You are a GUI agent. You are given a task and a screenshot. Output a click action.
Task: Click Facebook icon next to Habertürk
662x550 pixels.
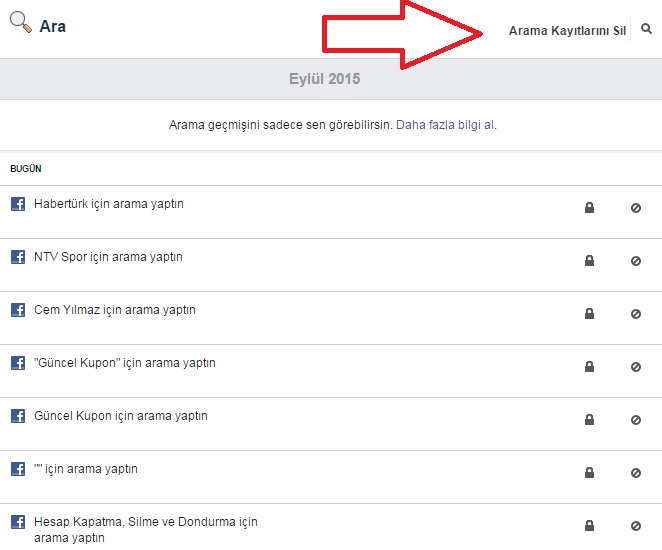18,204
